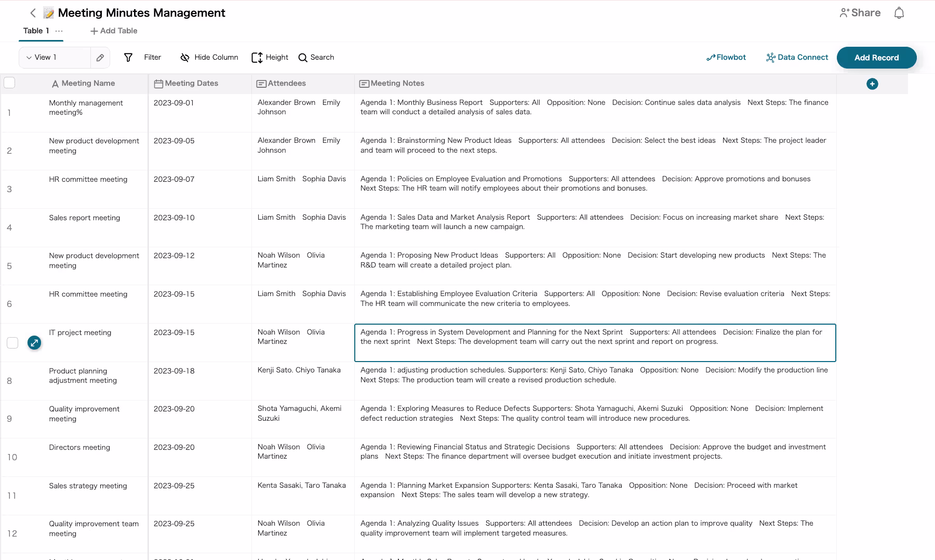
Task: Click the pencil icon to edit View 1
Action: point(100,58)
